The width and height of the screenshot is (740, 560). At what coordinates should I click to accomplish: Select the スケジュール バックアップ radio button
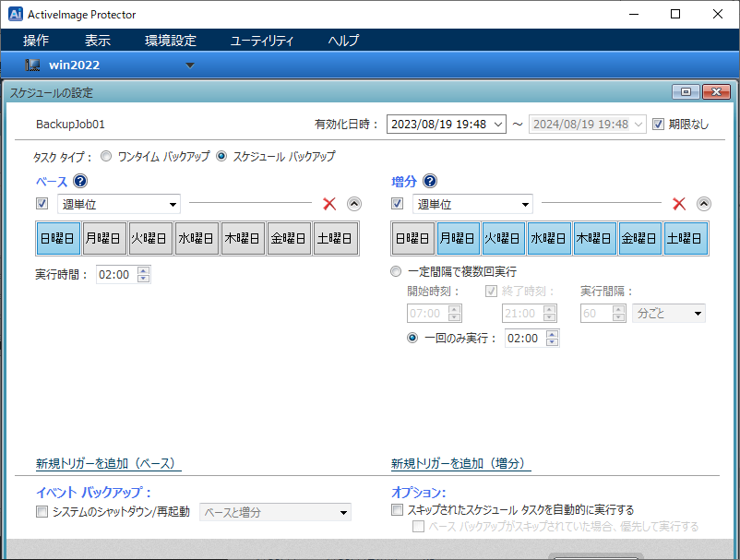tap(221, 156)
